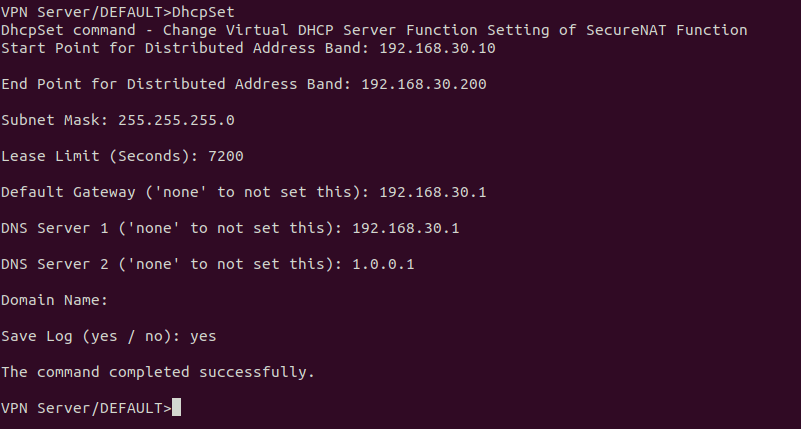Screen dimensions: 801x429
Task: Click the start address 192.168.30.10
Action: (x=437, y=48)
